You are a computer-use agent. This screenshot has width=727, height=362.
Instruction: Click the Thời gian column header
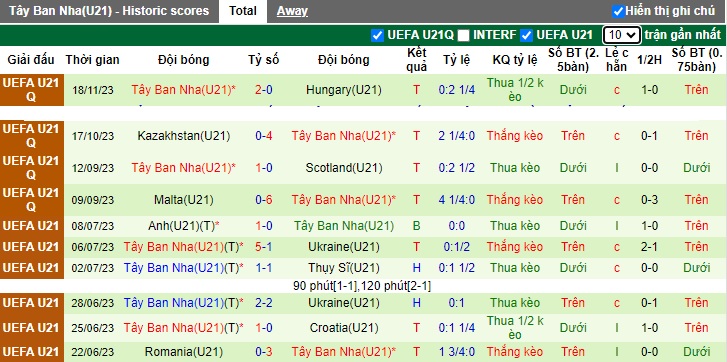click(92, 60)
